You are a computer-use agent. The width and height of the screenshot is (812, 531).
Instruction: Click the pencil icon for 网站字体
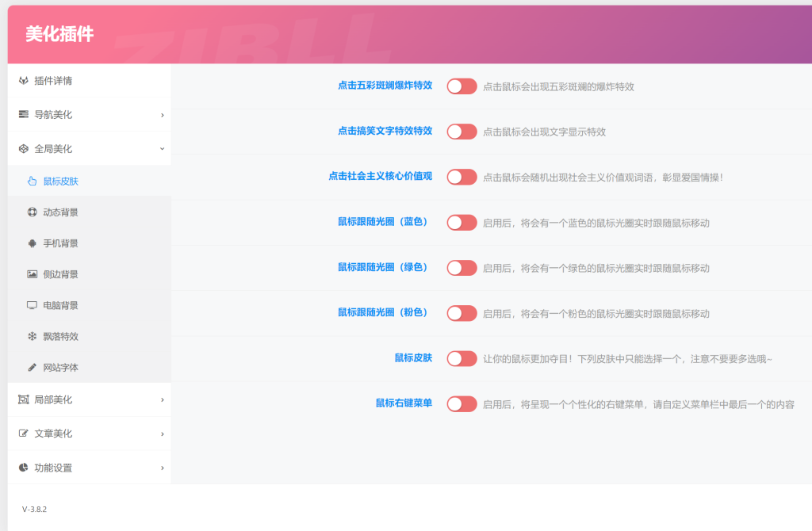(x=33, y=368)
